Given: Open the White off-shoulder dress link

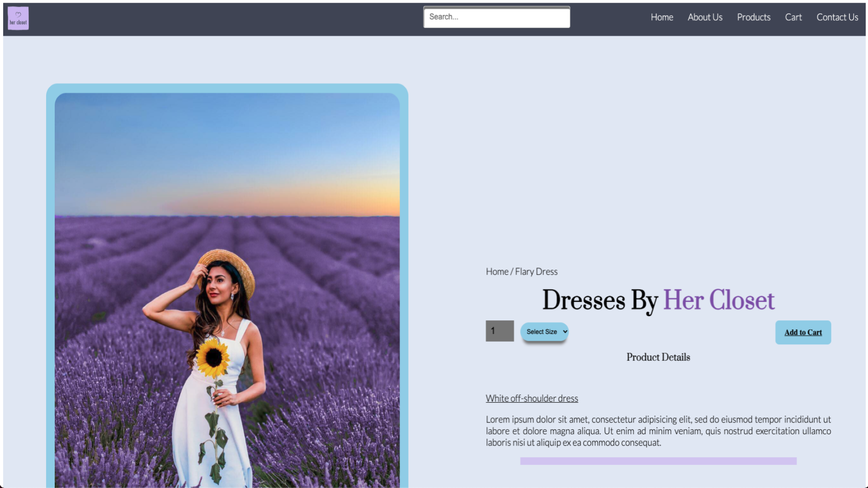Looking at the screenshot, I should click(x=532, y=399).
